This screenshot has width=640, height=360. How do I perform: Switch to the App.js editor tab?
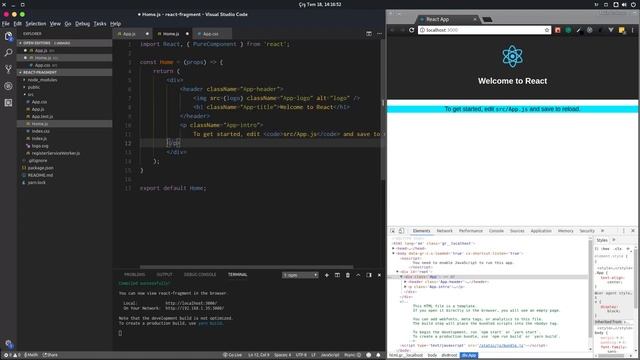coord(129,34)
